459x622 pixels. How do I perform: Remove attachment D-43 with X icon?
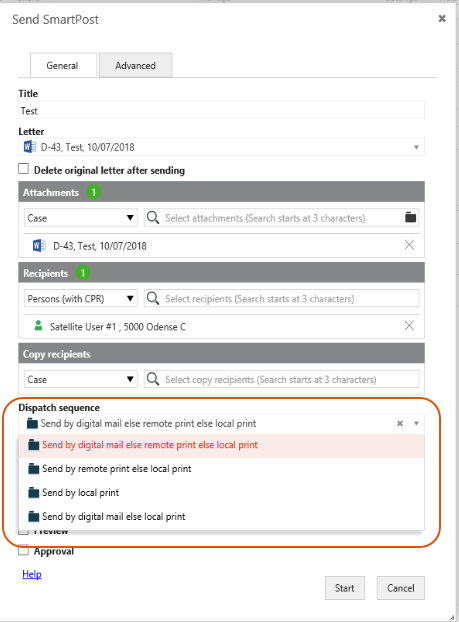[x=409, y=245]
